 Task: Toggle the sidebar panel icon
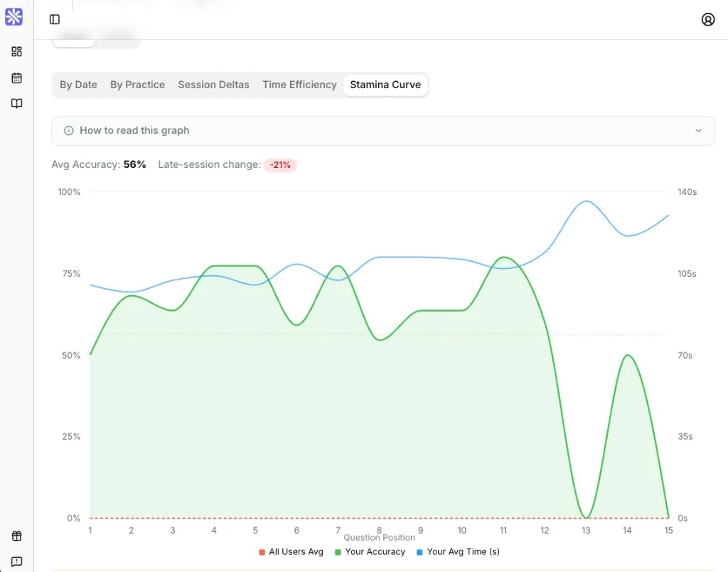[x=55, y=19]
